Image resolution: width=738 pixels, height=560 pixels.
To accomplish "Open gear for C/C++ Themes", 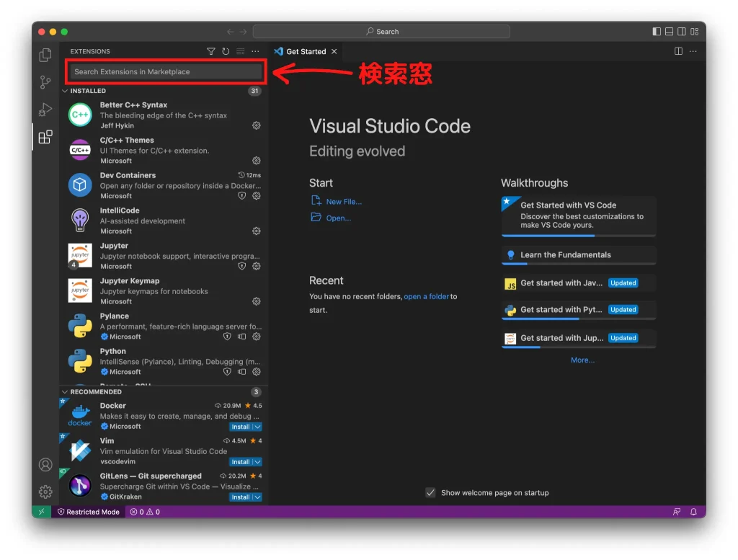I will click(x=256, y=161).
